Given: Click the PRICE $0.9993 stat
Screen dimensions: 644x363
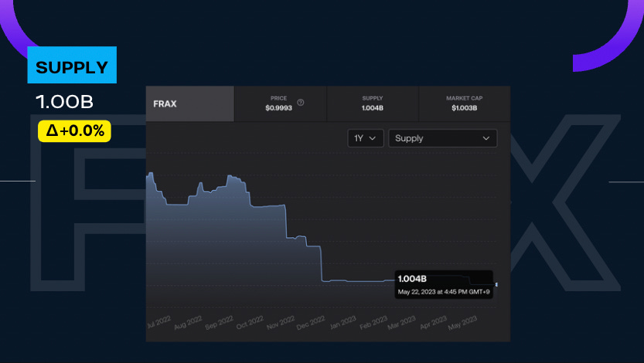Looking at the screenshot, I should [x=279, y=103].
